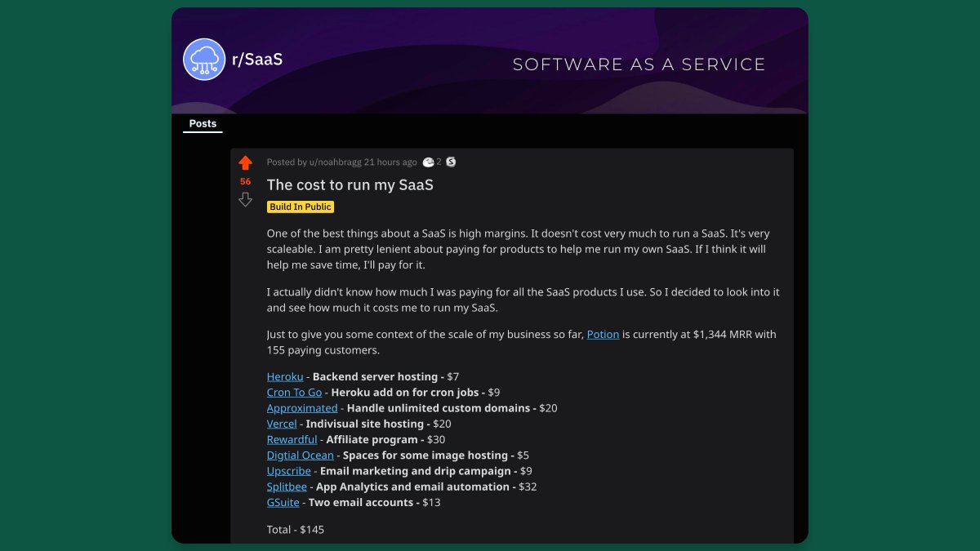Screen dimensions: 980x551
Task: Click the Build In Public flair tag
Action: click(x=301, y=207)
